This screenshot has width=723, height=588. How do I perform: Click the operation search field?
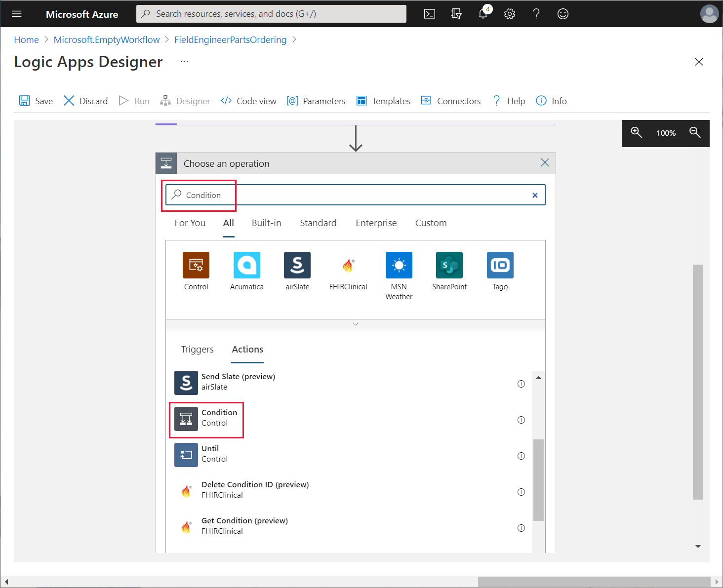(356, 195)
